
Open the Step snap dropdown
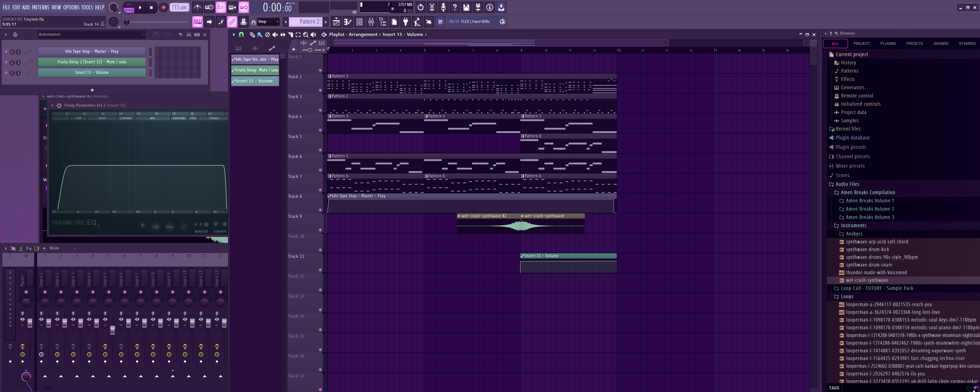coord(268,22)
